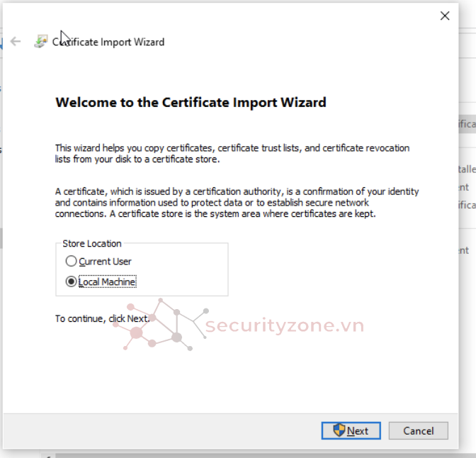Click the back arrow in wizard header
Screen dimensions: 476x458
click(x=16, y=42)
